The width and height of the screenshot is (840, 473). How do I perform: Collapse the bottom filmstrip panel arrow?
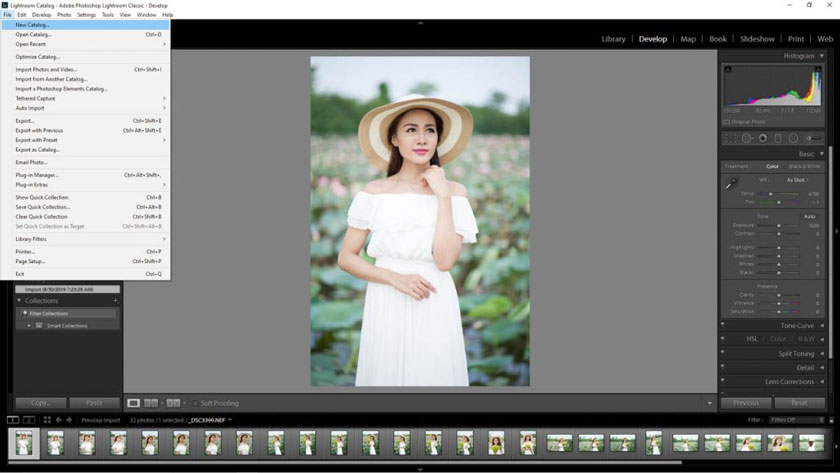pyautogui.click(x=420, y=469)
